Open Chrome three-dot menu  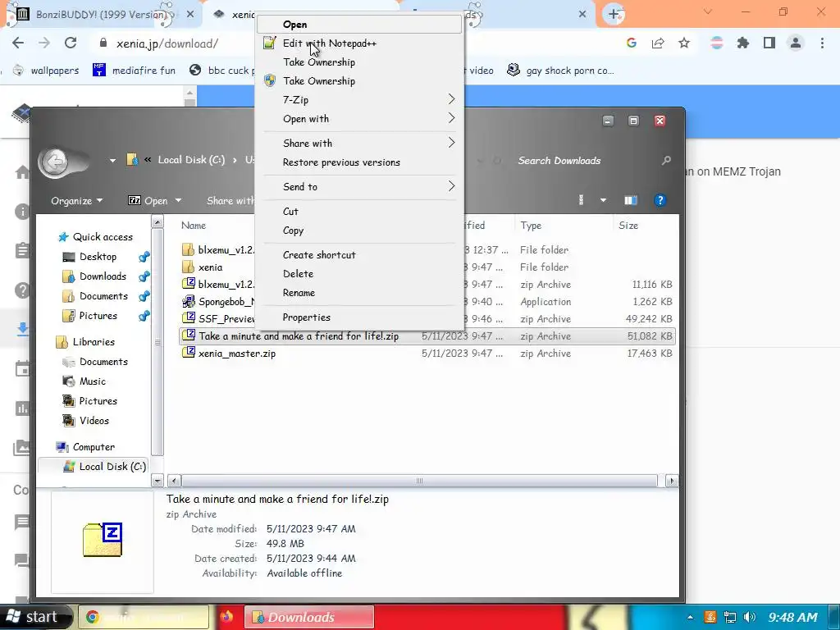point(822,43)
